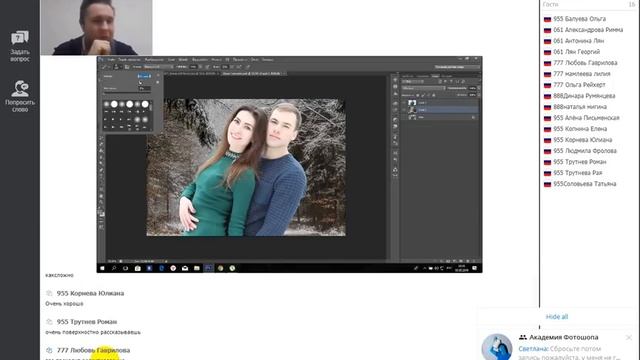The image size is (640, 360).
Task: Click the lock icon on the background layer
Action: [x=473, y=118]
